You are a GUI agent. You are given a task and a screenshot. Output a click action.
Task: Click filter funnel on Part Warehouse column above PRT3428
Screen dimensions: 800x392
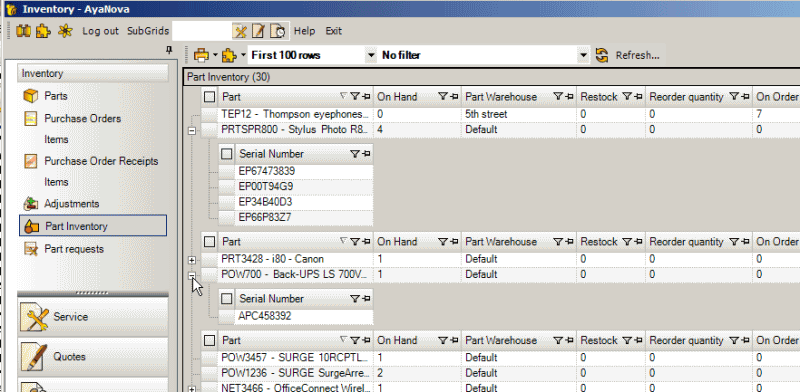click(558, 241)
